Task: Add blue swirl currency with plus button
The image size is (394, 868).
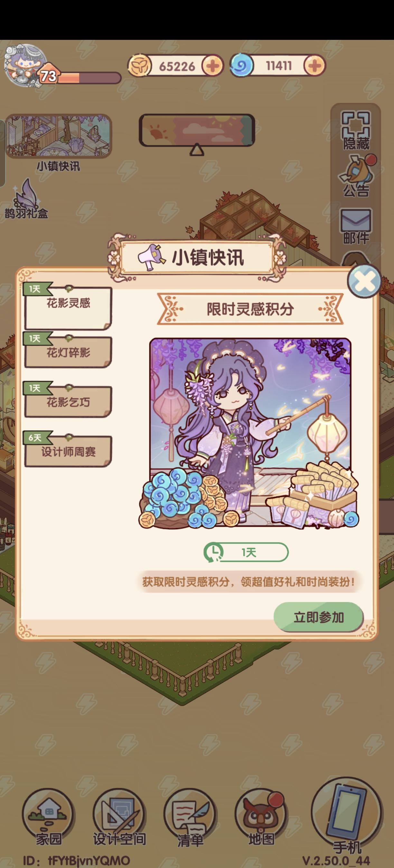Action: point(315,66)
